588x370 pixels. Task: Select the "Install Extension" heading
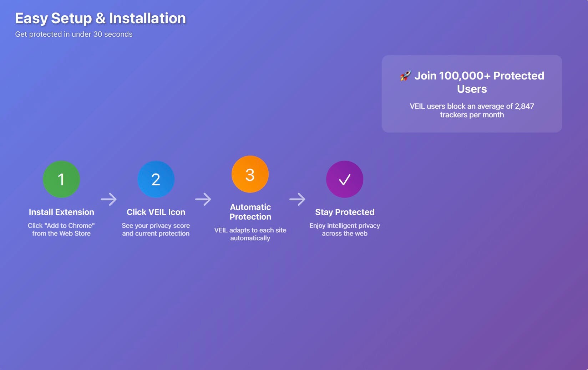coord(61,212)
